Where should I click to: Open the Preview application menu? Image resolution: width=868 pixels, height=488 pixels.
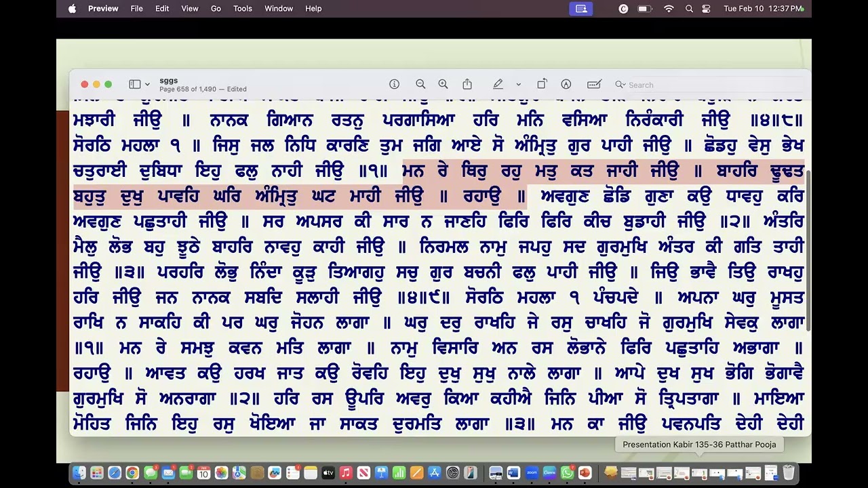tap(103, 8)
